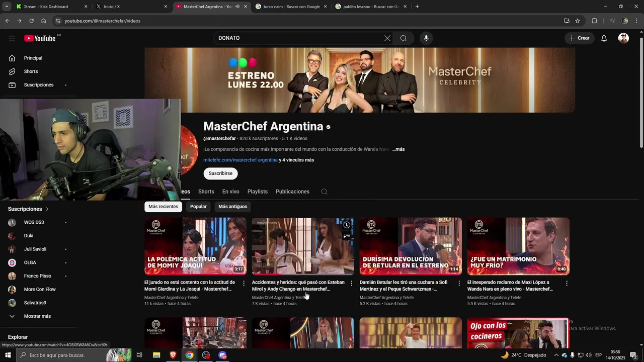This screenshot has height=362, width=644.
Task: Open Chrome three-dot menu
Action: pos(637,21)
